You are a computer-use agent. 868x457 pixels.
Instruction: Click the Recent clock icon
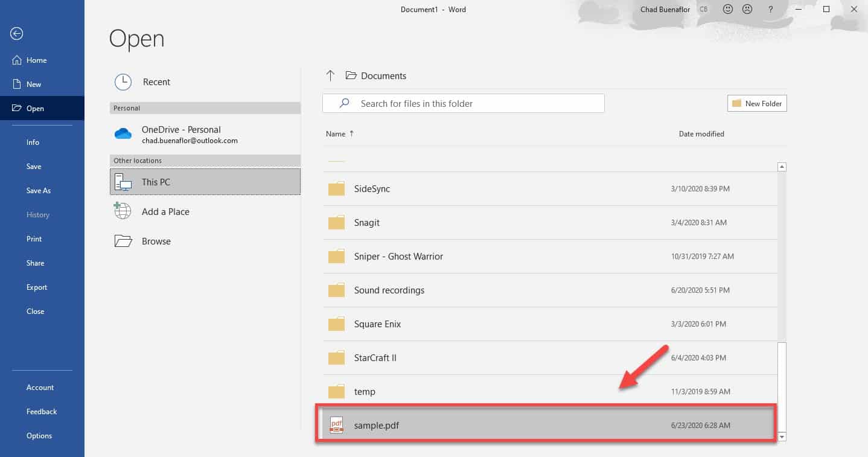[123, 82]
